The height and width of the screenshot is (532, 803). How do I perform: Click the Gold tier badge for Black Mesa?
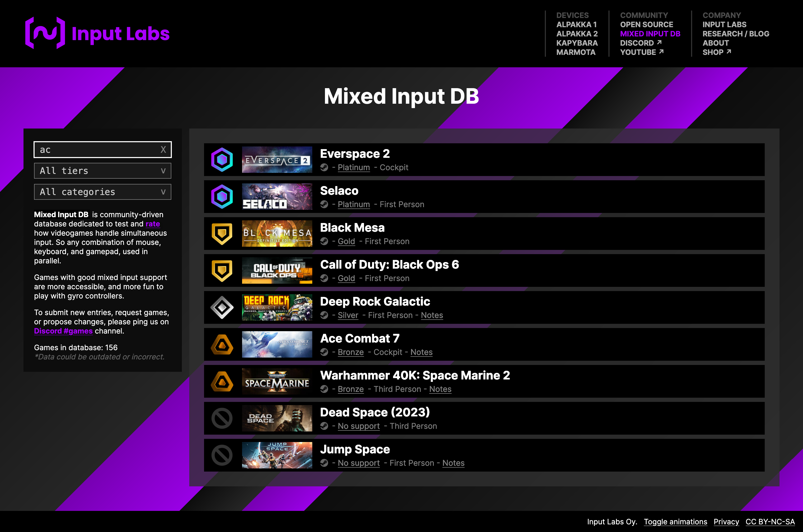point(222,234)
